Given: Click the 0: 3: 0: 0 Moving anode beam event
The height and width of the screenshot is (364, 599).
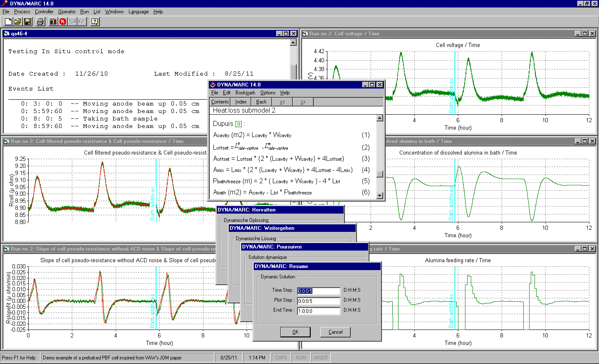Looking at the screenshot, I should [110, 104].
